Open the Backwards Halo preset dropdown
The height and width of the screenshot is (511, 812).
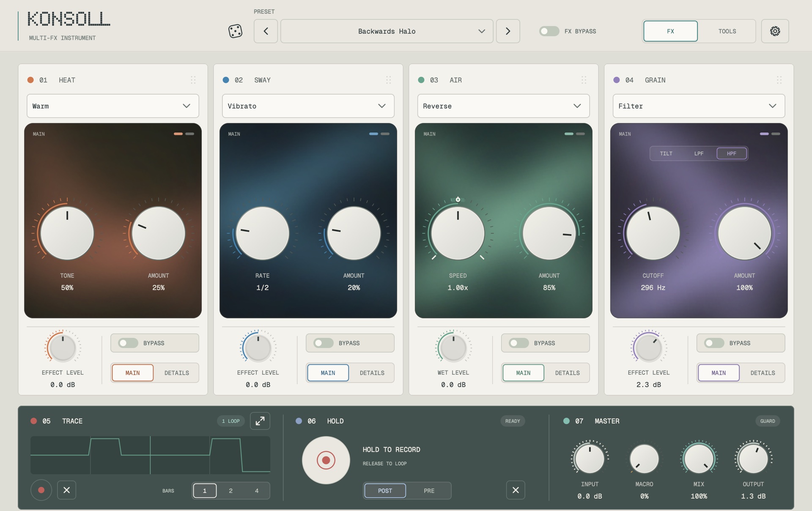pos(387,31)
